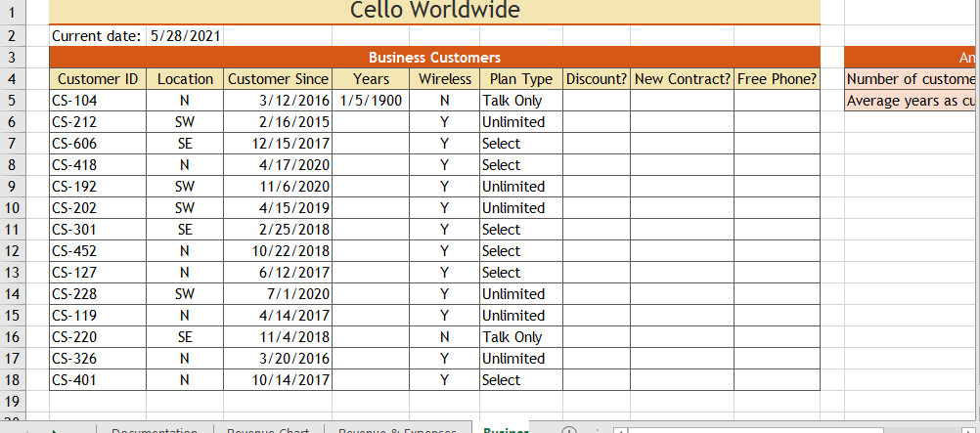Click the Business Customers header banner

coord(434,58)
